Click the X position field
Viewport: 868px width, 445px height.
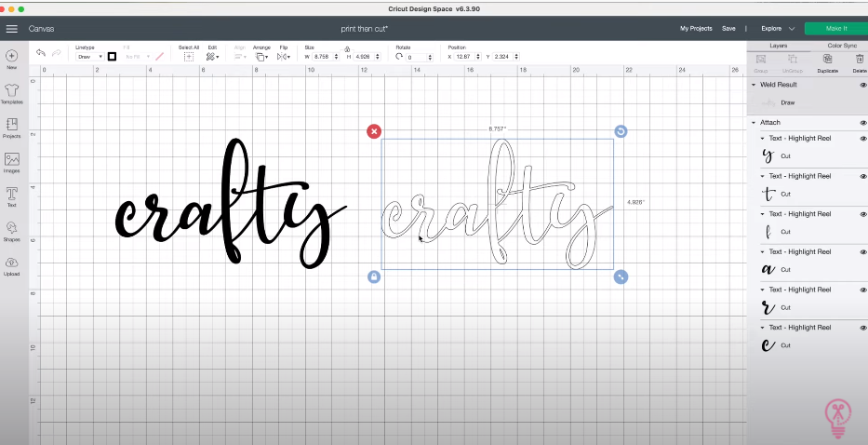coord(465,57)
